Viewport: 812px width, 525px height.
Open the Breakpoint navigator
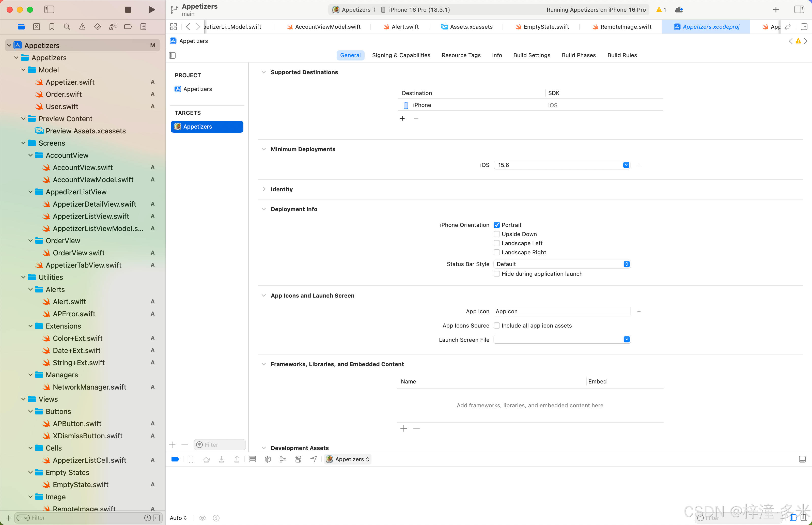coord(128,27)
